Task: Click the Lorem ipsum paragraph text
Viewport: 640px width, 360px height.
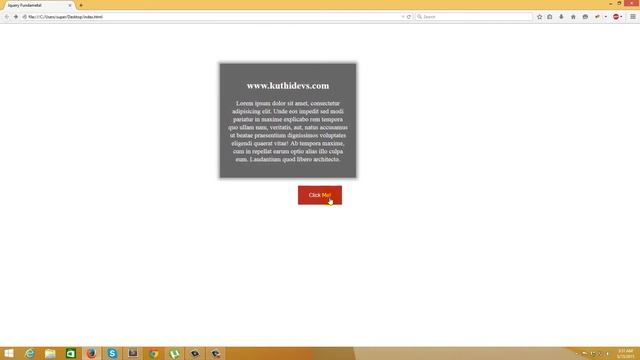Action: click(288, 131)
